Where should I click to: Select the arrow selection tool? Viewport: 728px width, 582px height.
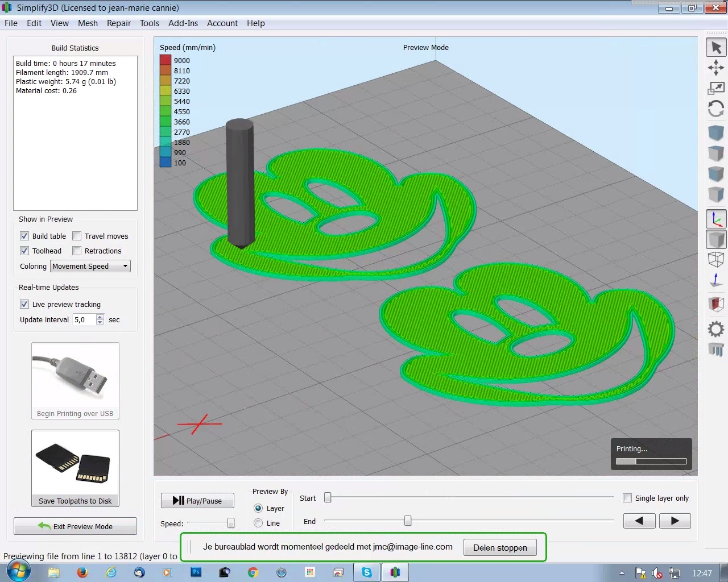click(x=716, y=47)
